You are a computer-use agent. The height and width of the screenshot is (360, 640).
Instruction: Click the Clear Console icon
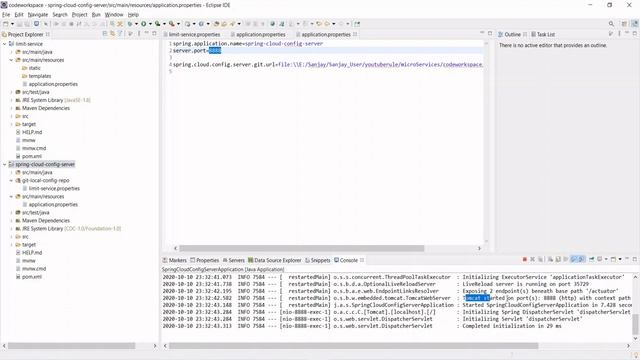tap(550, 260)
